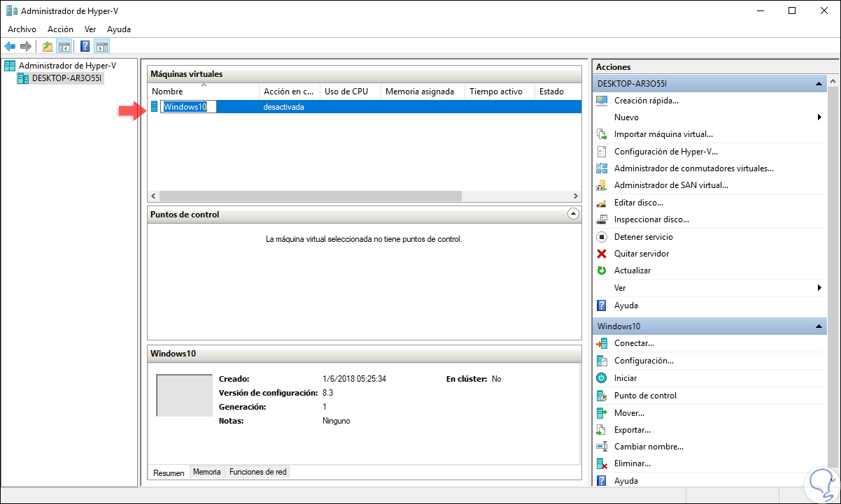Click the Editar disco icon

(x=602, y=203)
